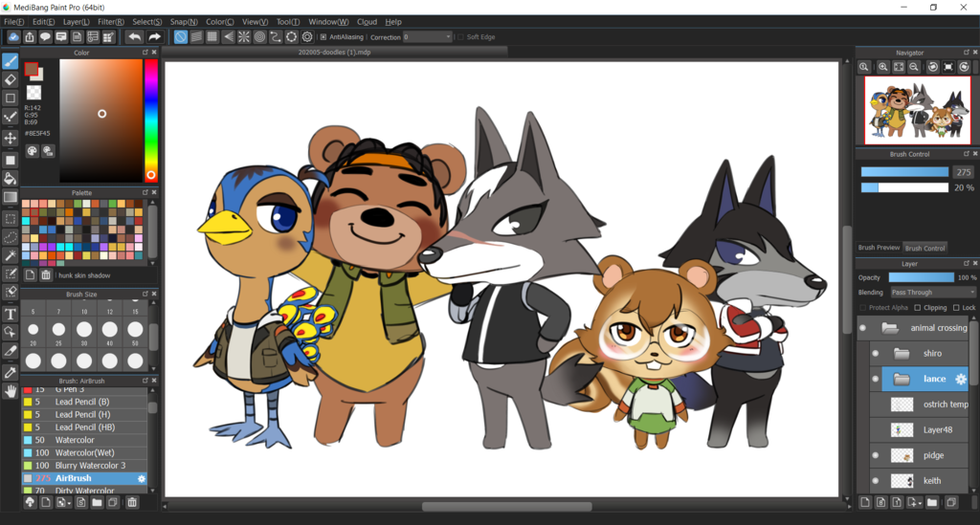The image size is (980, 525).
Task: Hide the keith layer
Action: (875, 481)
